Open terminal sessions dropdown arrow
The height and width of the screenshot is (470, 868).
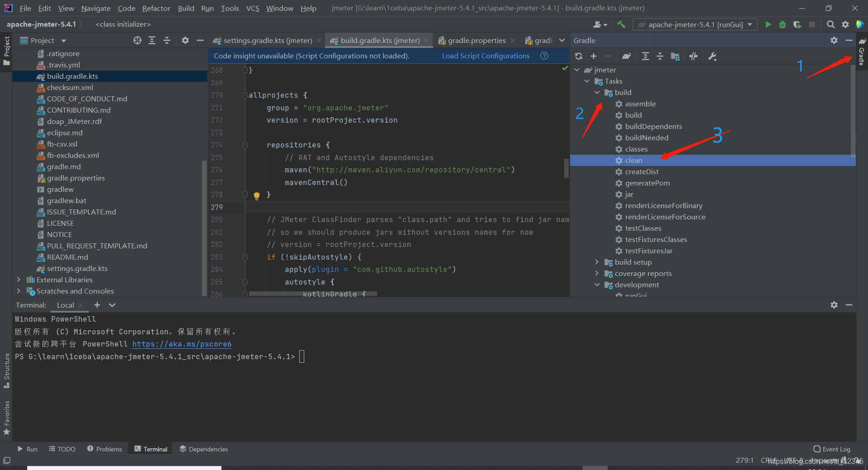click(112, 305)
